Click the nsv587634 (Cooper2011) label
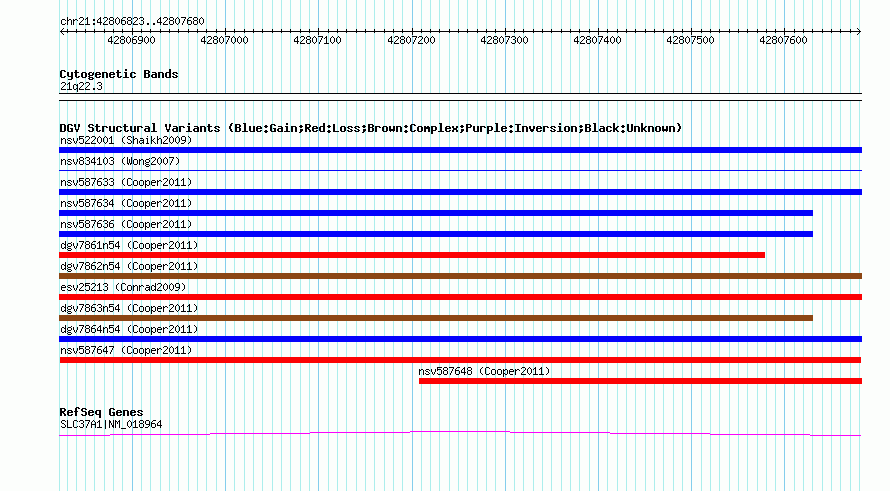890x491 pixels. tap(126, 203)
